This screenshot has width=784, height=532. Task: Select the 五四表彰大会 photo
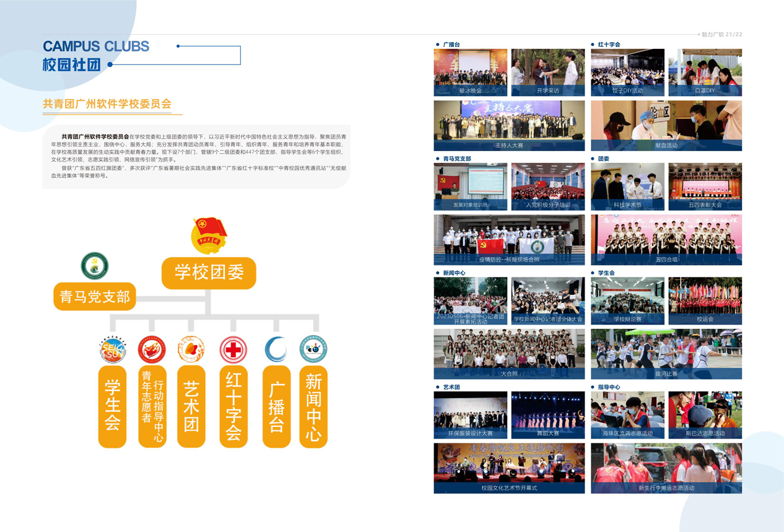coord(705,186)
